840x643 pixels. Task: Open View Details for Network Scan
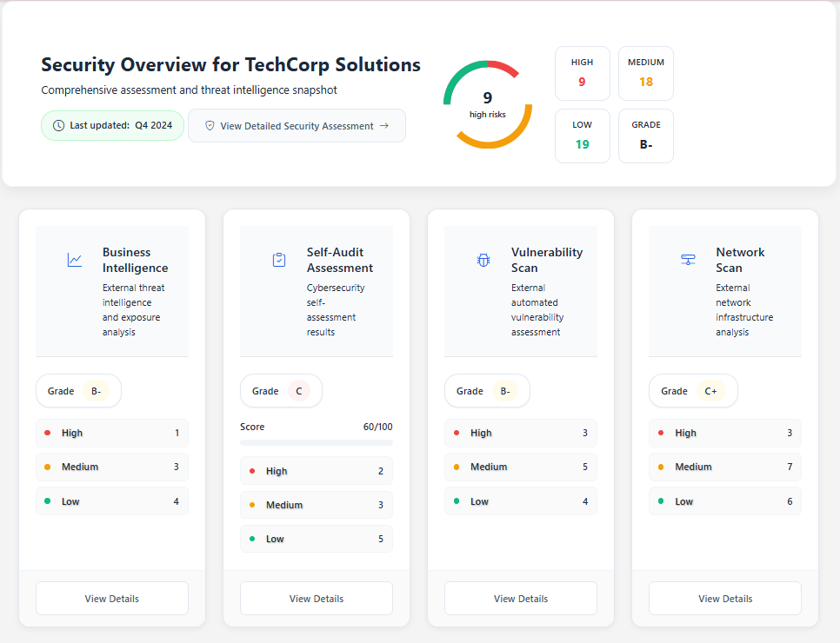(725, 599)
